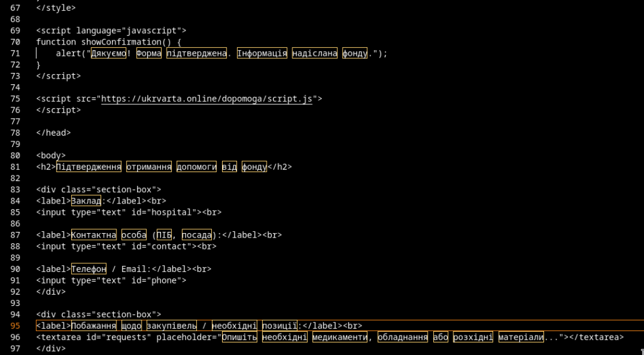Click the textarea id="requests" attribute

coord(119,337)
